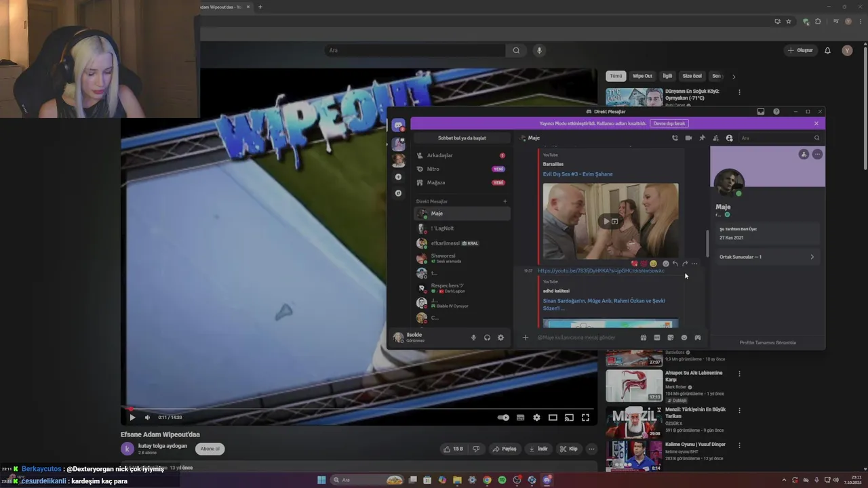Start a video call in Discord header
Screen dimensions: 868x488
tap(688, 138)
